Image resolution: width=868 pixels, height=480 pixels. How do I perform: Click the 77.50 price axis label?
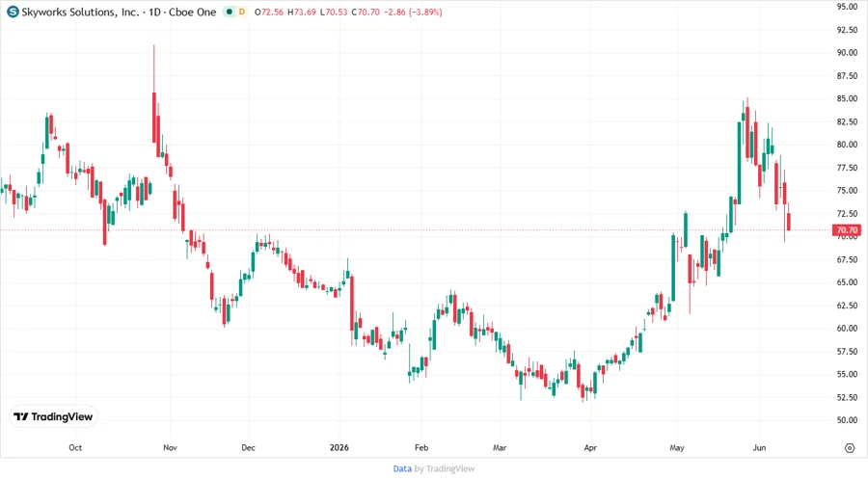pyautogui.click(x=847, y=168)
